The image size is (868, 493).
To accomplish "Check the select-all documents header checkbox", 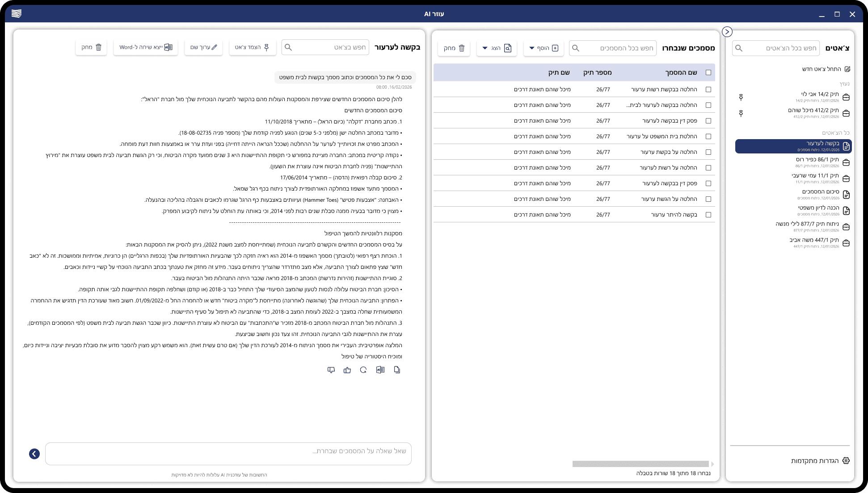I will [708, 72].
